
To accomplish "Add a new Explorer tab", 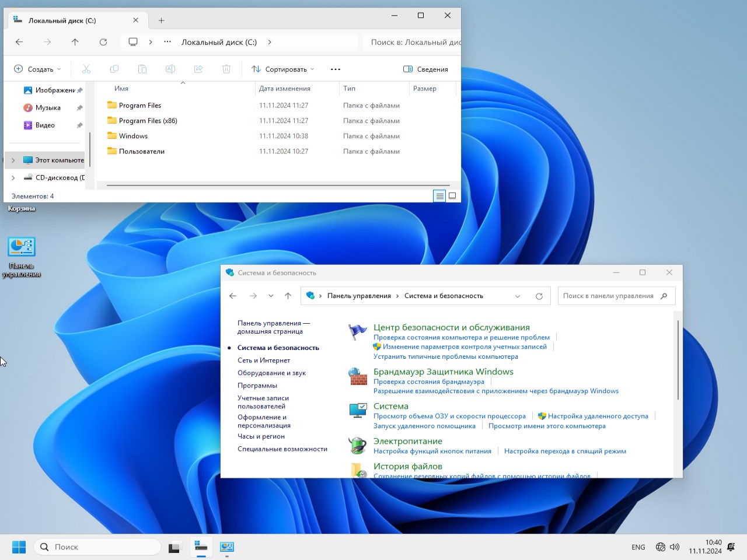I will [x=162, y=20].
